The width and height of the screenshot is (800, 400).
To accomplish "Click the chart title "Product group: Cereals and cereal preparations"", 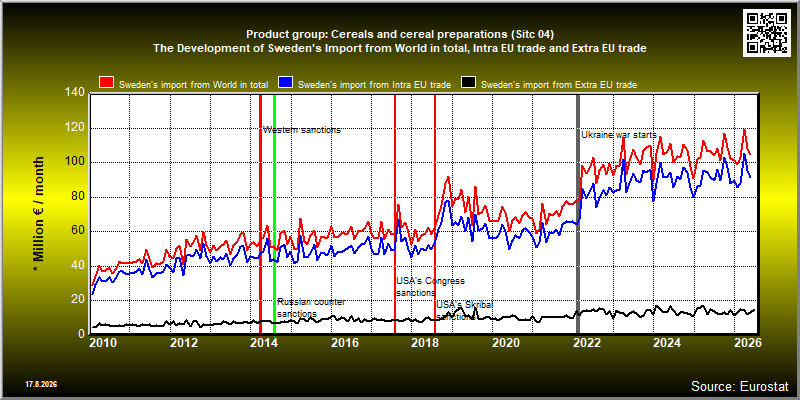I will tap(399, 35).
